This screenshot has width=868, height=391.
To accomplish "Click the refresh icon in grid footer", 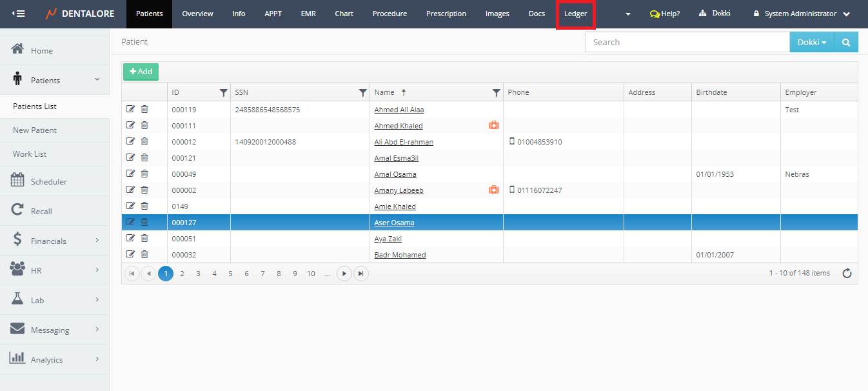I will click(x=847, y=274).
